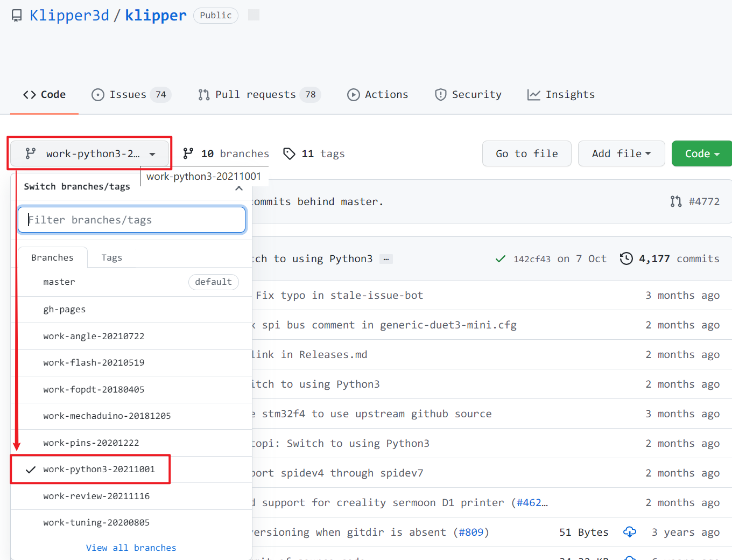
Task: Click the Issues circle icon
Action: (x=98, y=95)
